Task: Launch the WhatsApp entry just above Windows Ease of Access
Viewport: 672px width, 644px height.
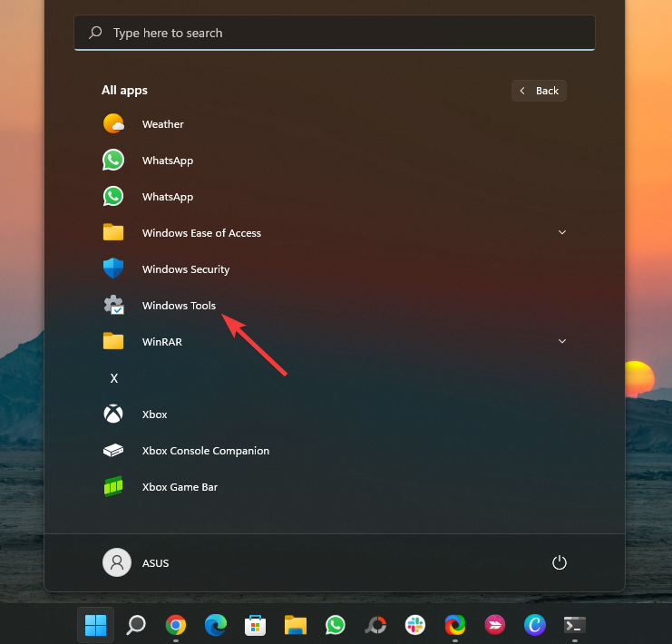Action: [x=335, y=196]
